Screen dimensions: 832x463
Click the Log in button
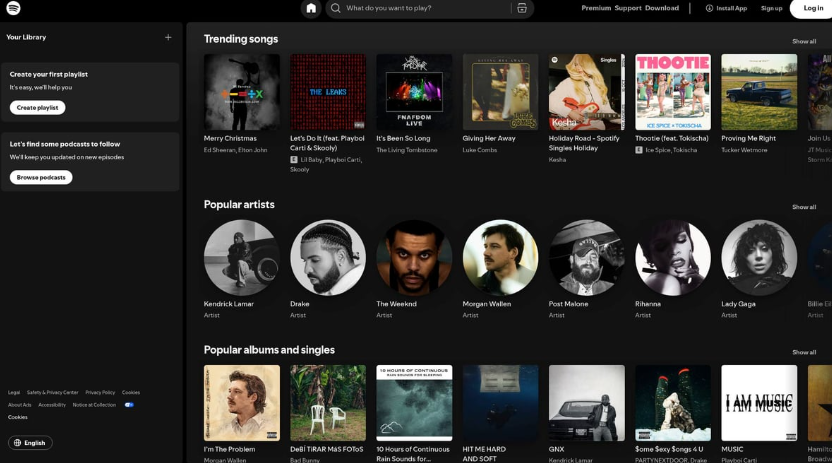812,8
